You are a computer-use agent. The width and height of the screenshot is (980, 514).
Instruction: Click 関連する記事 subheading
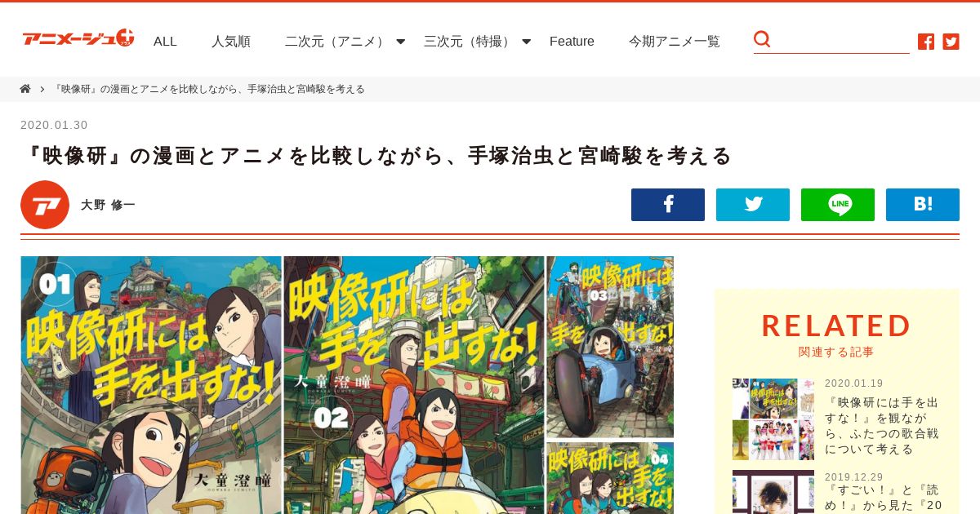tap(836, 352)
